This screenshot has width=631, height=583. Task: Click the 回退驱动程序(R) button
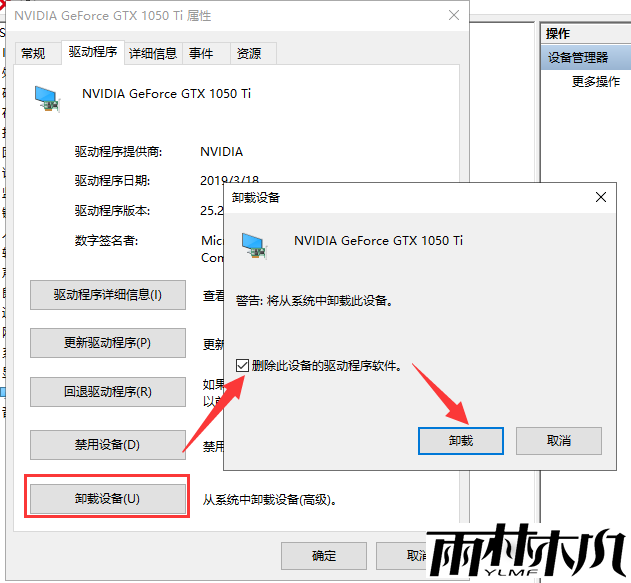click(x=108, y=392)
